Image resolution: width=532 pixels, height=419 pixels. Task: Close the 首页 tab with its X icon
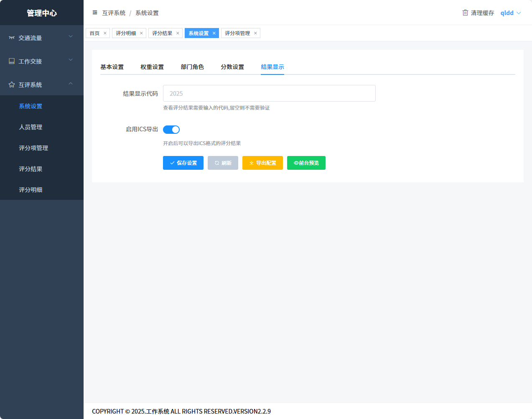(x=105, y=33)
